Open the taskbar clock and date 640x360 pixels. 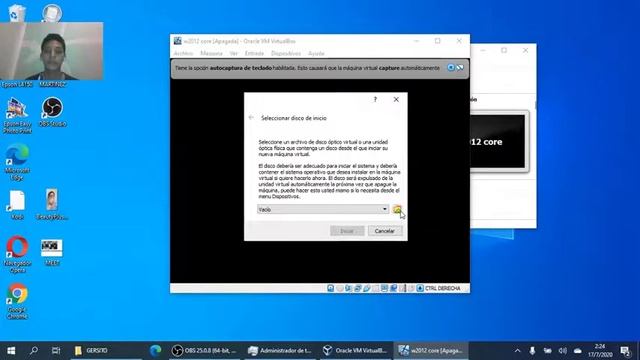(600, 351)
